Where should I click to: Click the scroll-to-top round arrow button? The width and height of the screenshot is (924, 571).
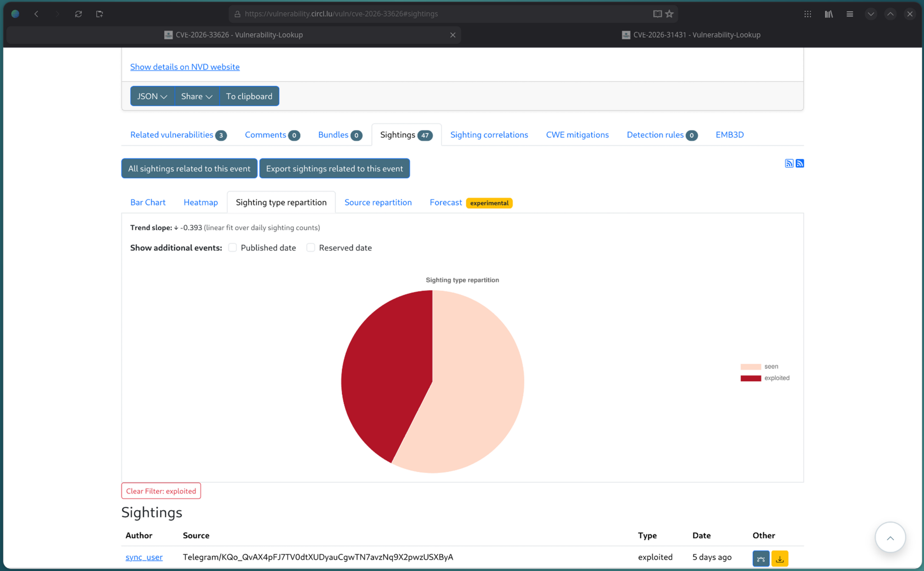(x=890, y=538)
